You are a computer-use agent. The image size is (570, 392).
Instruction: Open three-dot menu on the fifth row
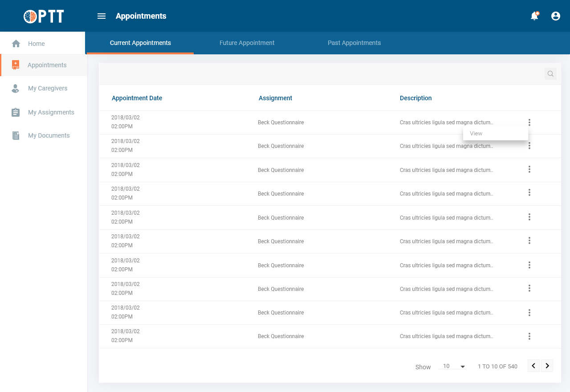coord(529,217)
